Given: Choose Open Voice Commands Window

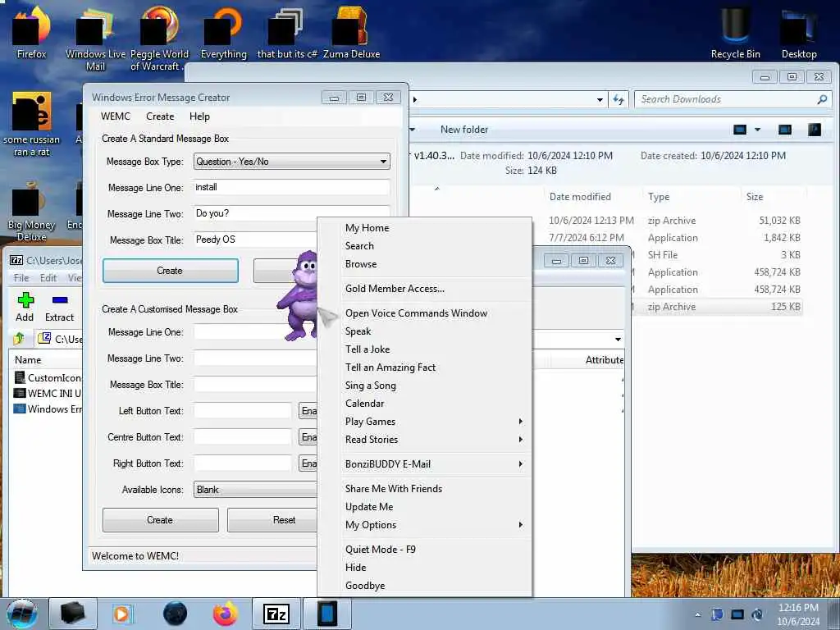Looking at the screenshot, I should (426, 313).
